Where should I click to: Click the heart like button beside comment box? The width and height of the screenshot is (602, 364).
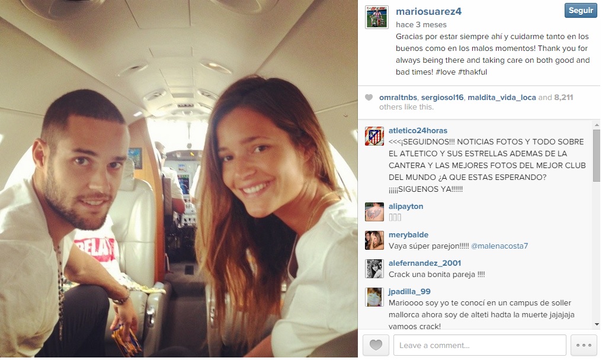[x=376, y=345]
